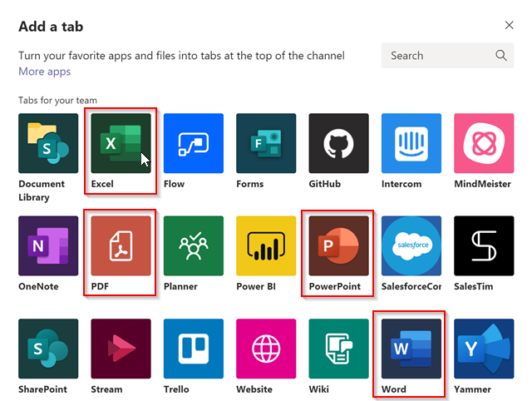This screenshot has width=532, height=401.
Task: Pick the Trello app icon
Action: point(194,348)
